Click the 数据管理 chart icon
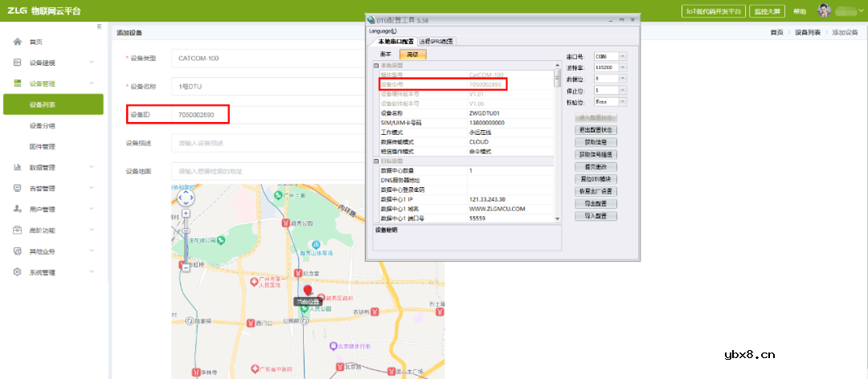This screenshot has height=379, width=868. [x=17, y=167]
